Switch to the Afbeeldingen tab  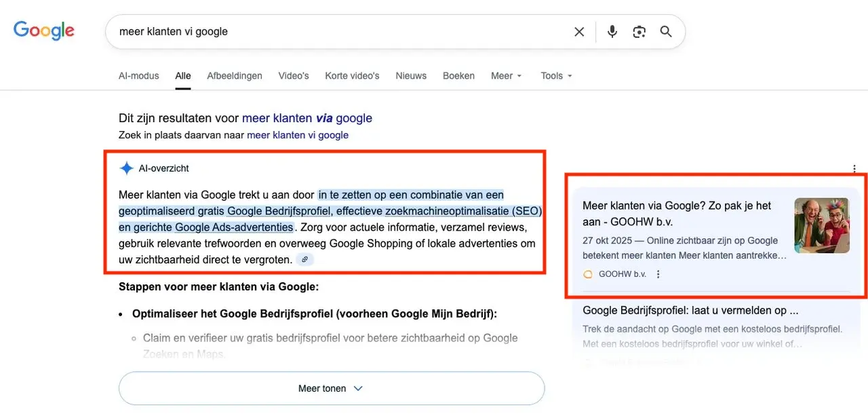click(x=234, y=75)
